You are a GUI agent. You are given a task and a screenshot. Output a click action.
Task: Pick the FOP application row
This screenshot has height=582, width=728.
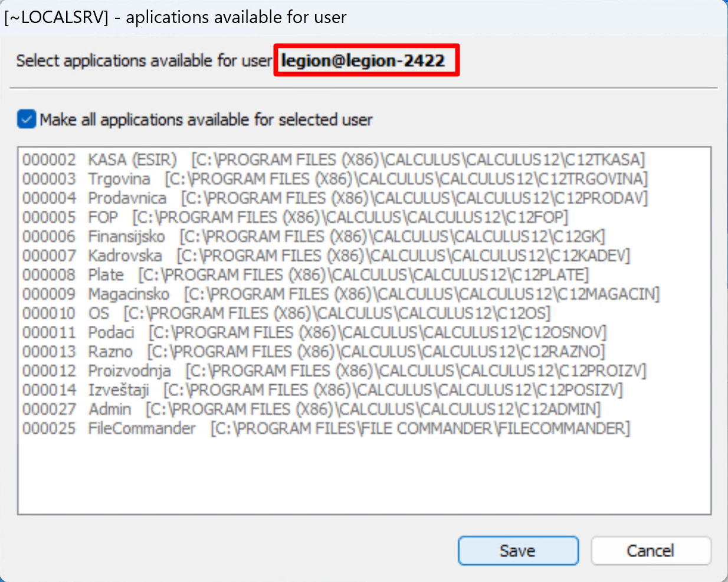[x=295, y=217]
